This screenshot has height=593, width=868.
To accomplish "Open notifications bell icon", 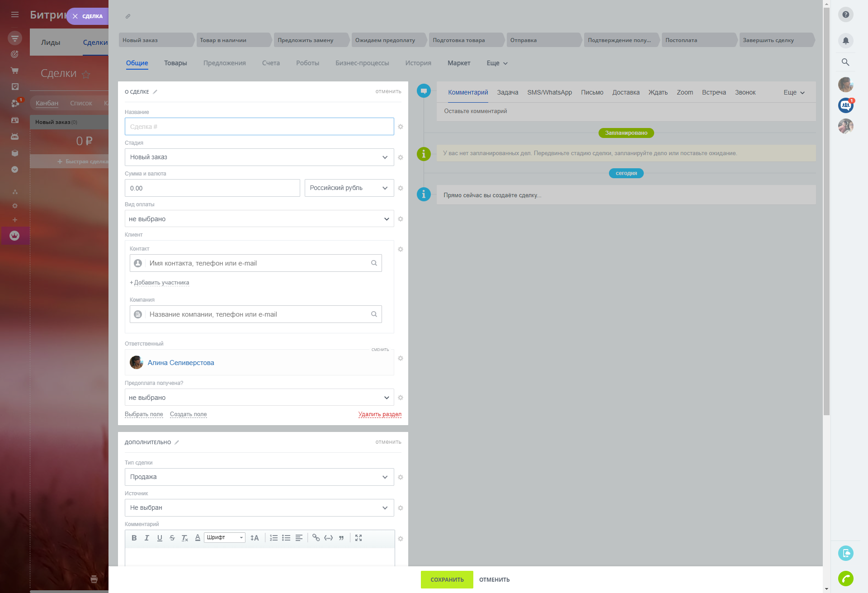I will coord(845,41).
